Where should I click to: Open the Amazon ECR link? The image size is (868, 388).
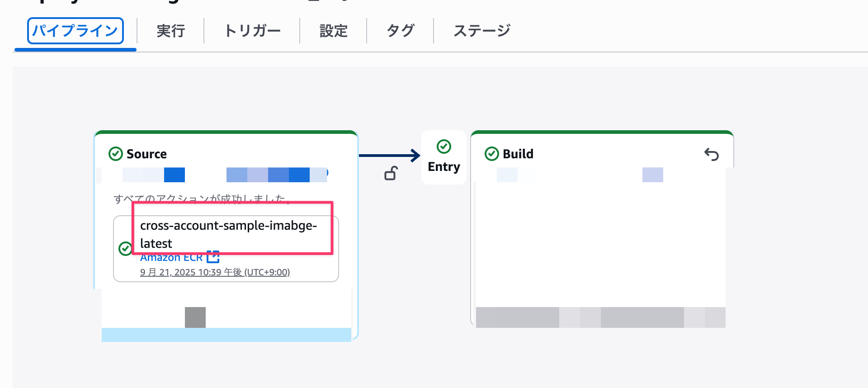tap(171, 258)
